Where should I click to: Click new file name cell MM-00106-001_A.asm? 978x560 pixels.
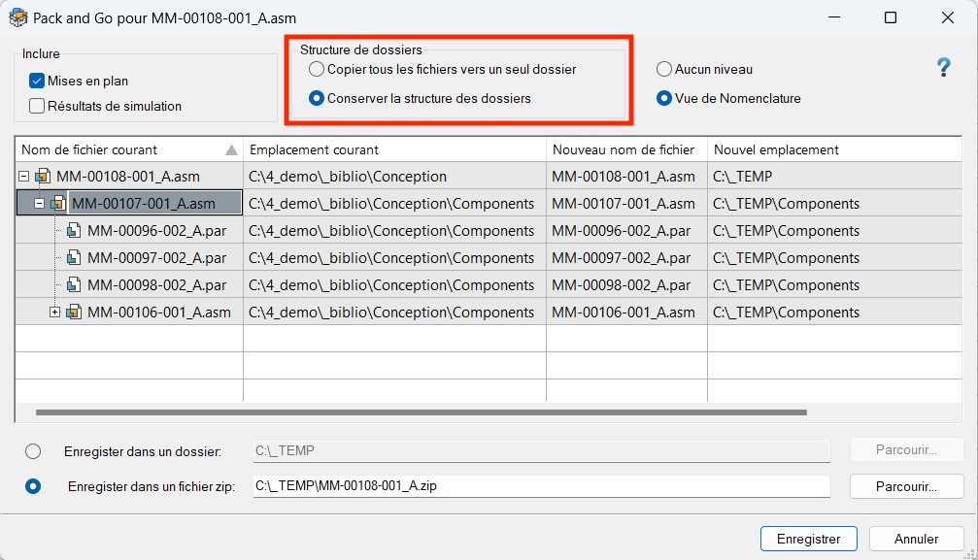click(626, 312)
